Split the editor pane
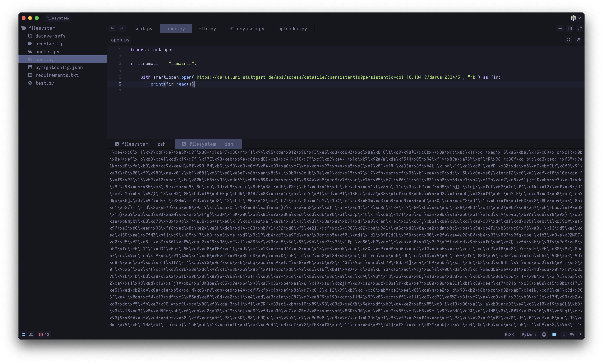 coord(570,29)
